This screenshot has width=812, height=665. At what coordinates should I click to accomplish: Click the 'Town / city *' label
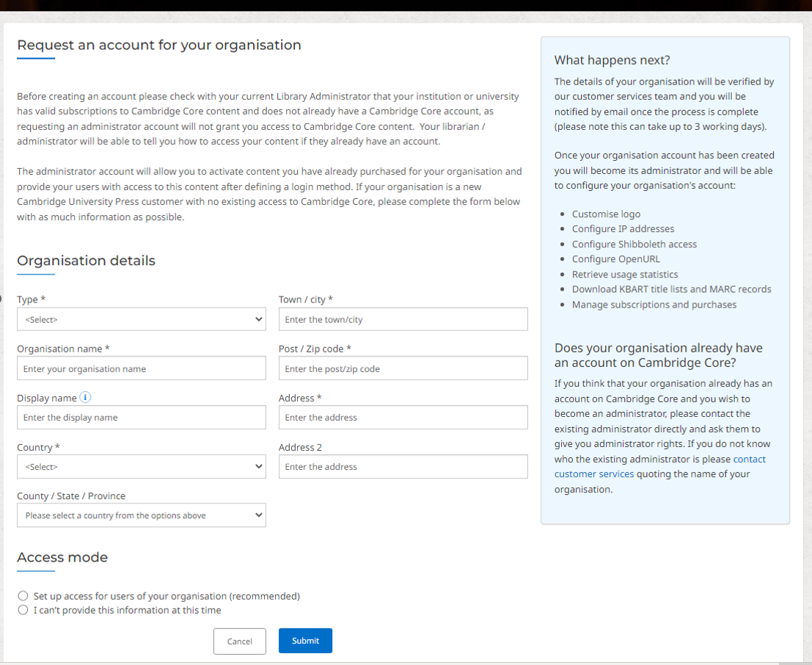pyautogui.click(x=306, y=299)
